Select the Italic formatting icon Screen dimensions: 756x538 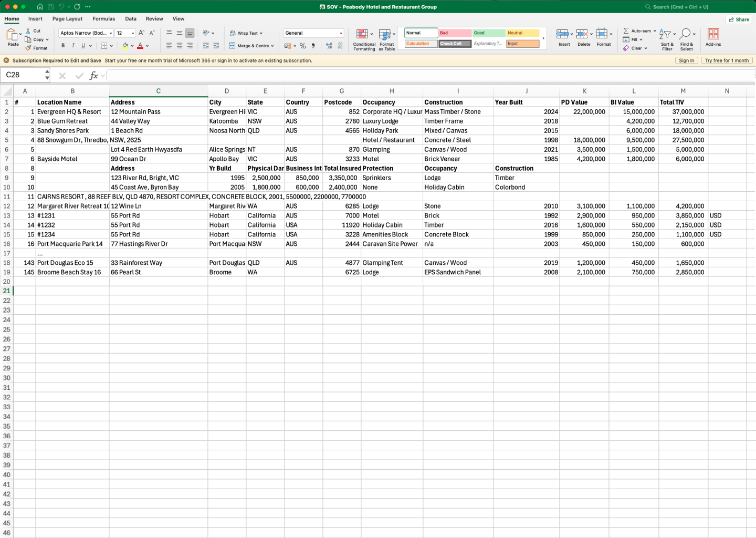72,46
